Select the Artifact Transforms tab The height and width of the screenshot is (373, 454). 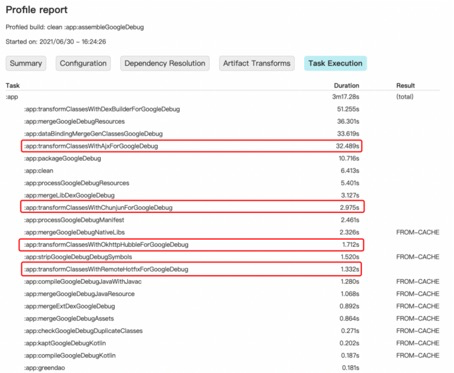[256, 63]
